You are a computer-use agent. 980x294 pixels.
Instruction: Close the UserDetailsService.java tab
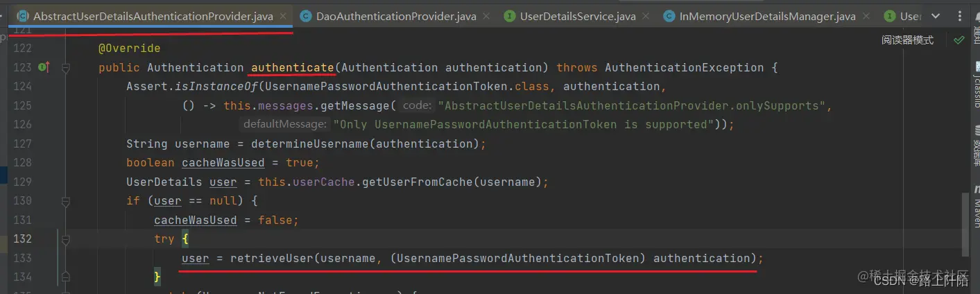646,16
